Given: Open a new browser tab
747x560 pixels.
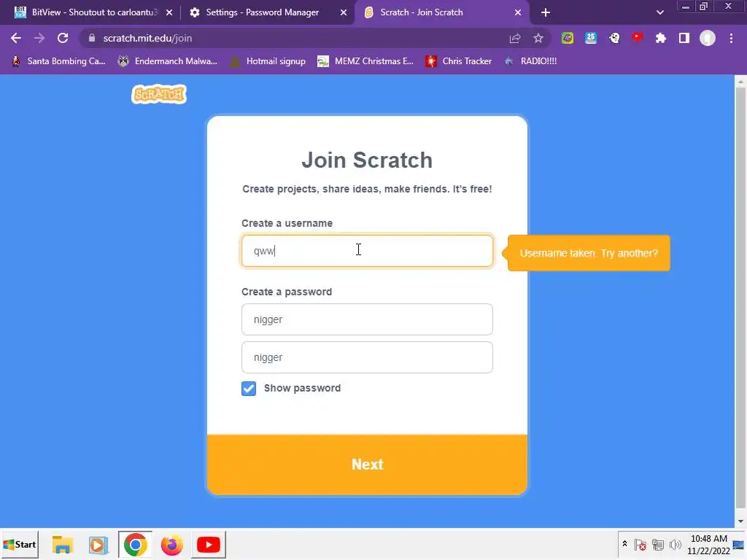Looking at the screenshot, I should click(546, 12).
